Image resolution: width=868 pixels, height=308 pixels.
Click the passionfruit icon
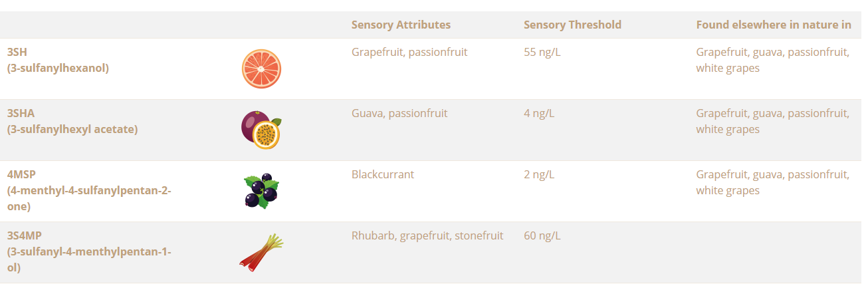pos(261,130)
